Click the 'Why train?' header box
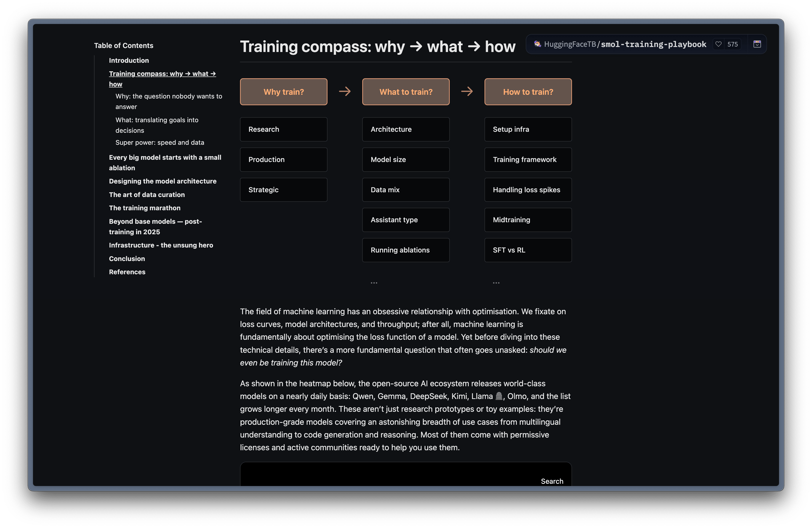 pos(283,92)
